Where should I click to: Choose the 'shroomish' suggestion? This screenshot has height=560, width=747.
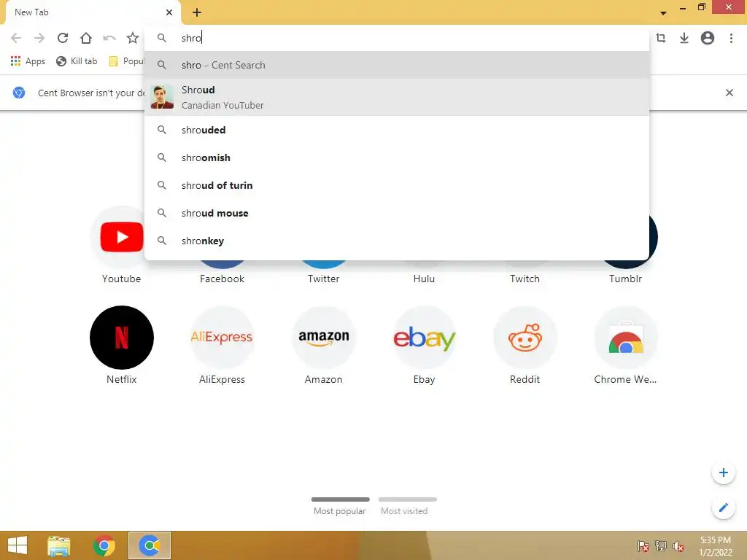coord(397,157)
